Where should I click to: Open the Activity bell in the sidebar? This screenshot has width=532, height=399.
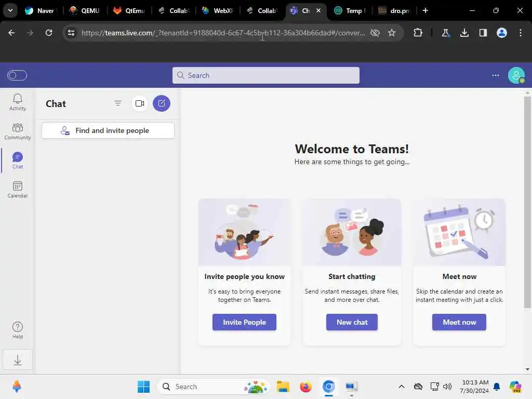click(x=17, y=102)
